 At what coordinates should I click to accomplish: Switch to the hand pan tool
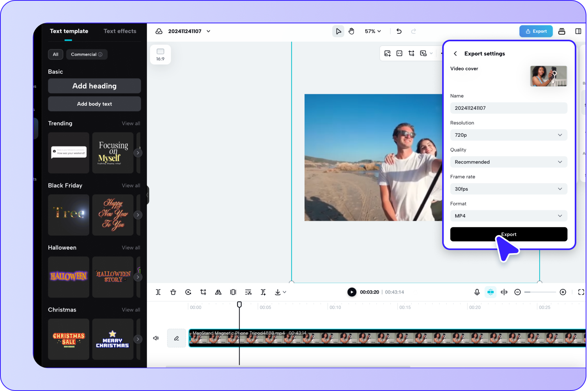pyautogui.click(x=351, y=31)
